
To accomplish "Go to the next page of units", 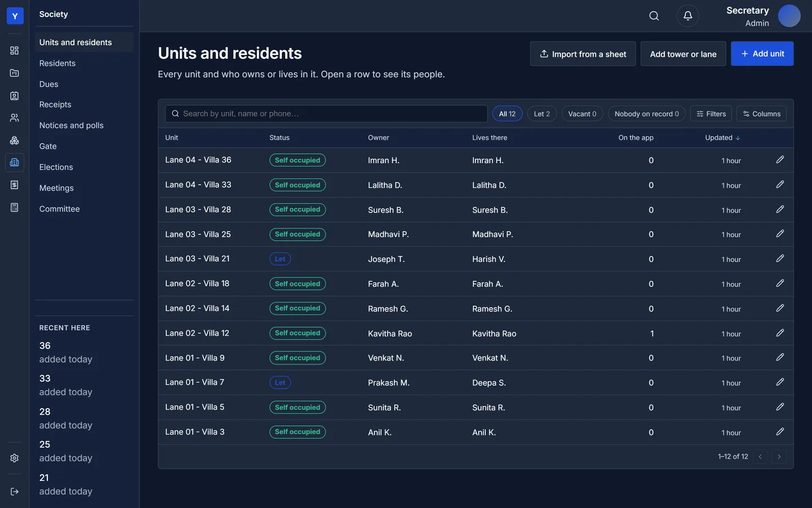I will (779, 457).
